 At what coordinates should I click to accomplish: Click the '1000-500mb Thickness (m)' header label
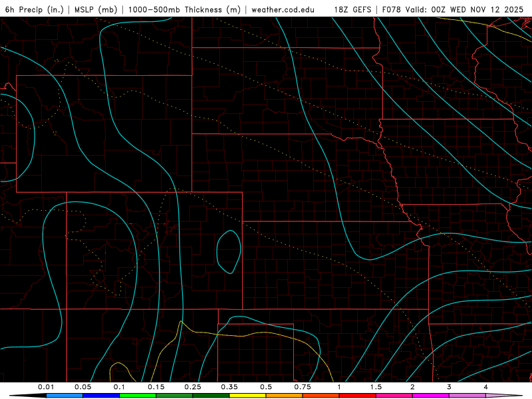pyautogui.click(x=184, y=9)
